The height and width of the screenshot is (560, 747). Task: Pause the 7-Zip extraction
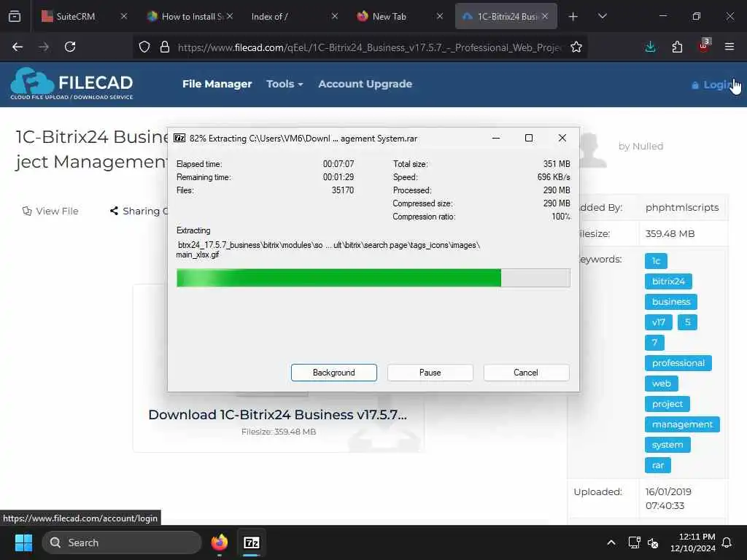[x=430, y=373]
